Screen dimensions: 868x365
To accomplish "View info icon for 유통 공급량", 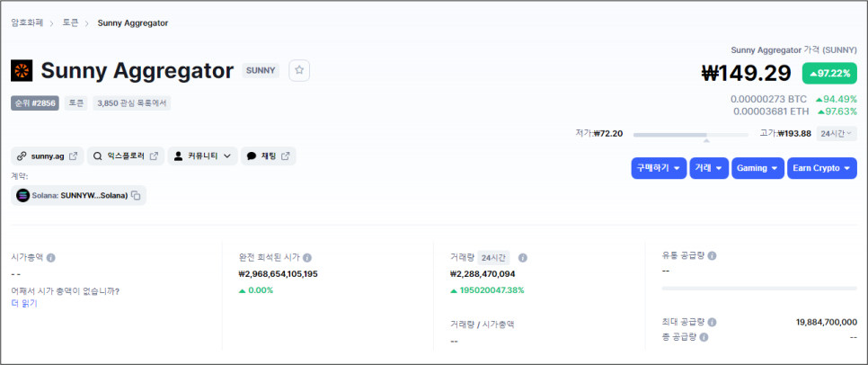I will (713, 256).
